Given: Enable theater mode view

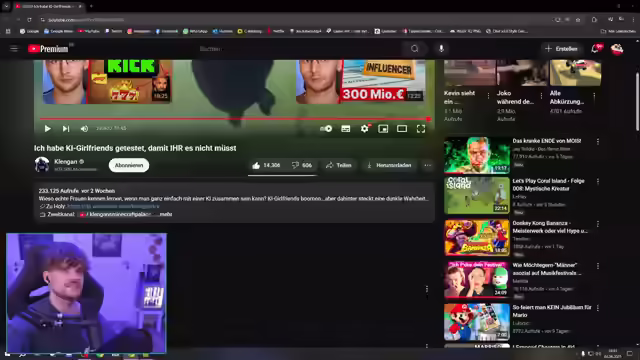Looking at the screenshot, I should [x=402, y=129].
